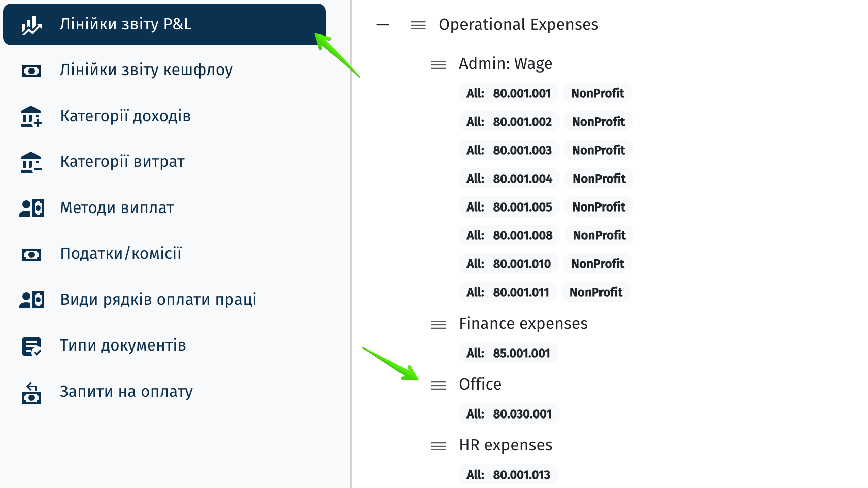
Task: Click the document types checklist icon
Action: coord(31,346)
